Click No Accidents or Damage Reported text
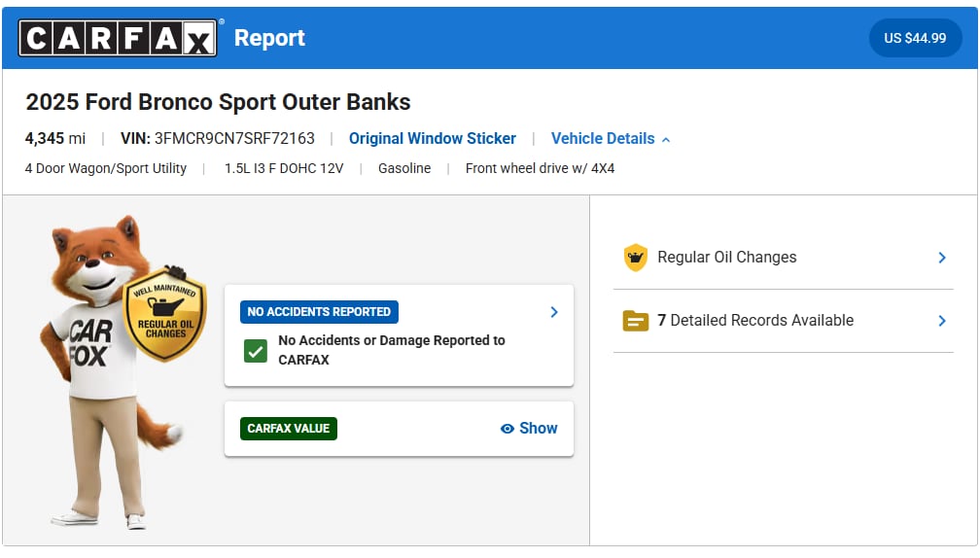This screenshot has width=980, height=558. (x=391, y=350)
